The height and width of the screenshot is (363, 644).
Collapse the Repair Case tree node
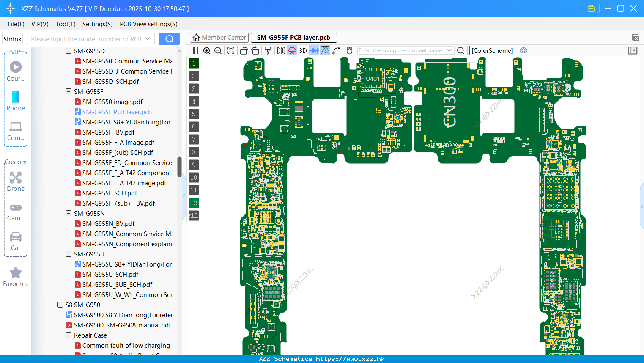click(69, 335)
